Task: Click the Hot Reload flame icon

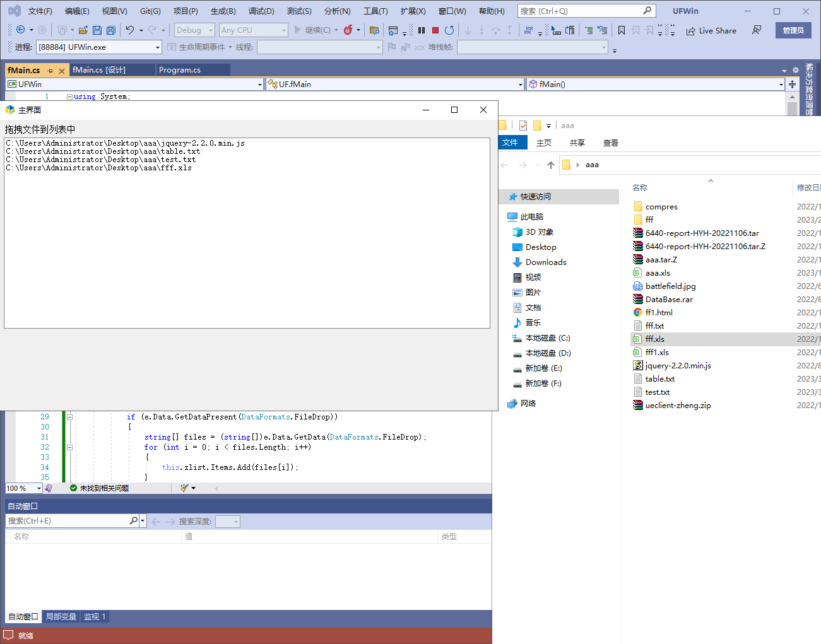Action: click(348, 30)
